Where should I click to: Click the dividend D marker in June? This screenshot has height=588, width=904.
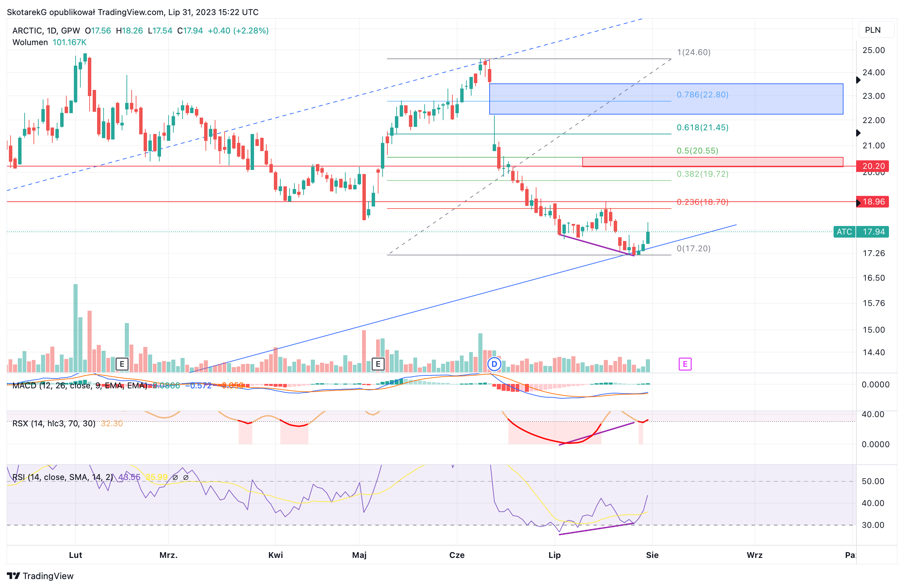click(494, 364)
